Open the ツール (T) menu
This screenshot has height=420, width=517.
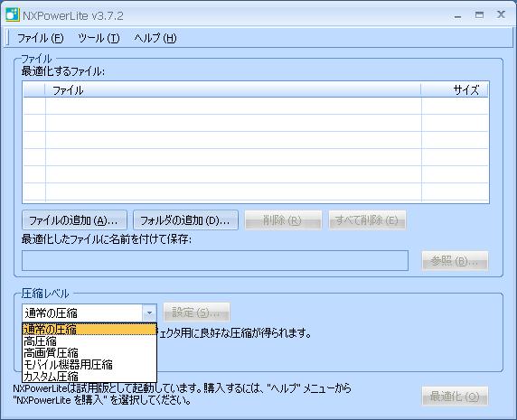(99, 38)
